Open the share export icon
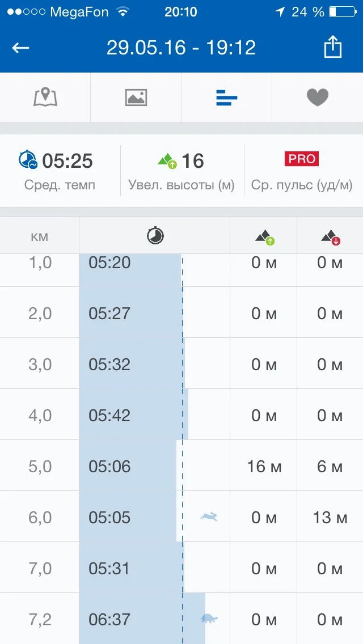The height and width of the screenshot is (644, 363). 333,47
